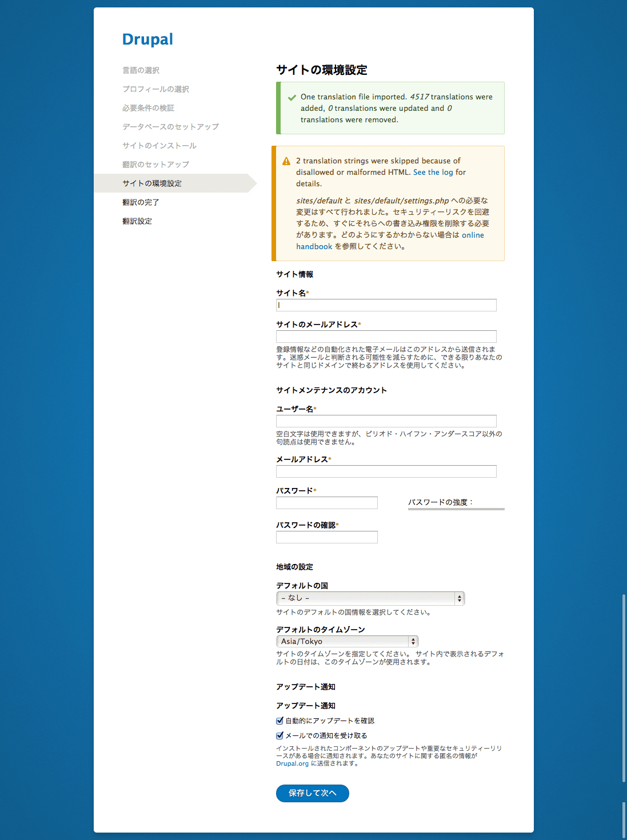627x840 pixels.
Task: Open the online handbook link
Action: (390, 241)
